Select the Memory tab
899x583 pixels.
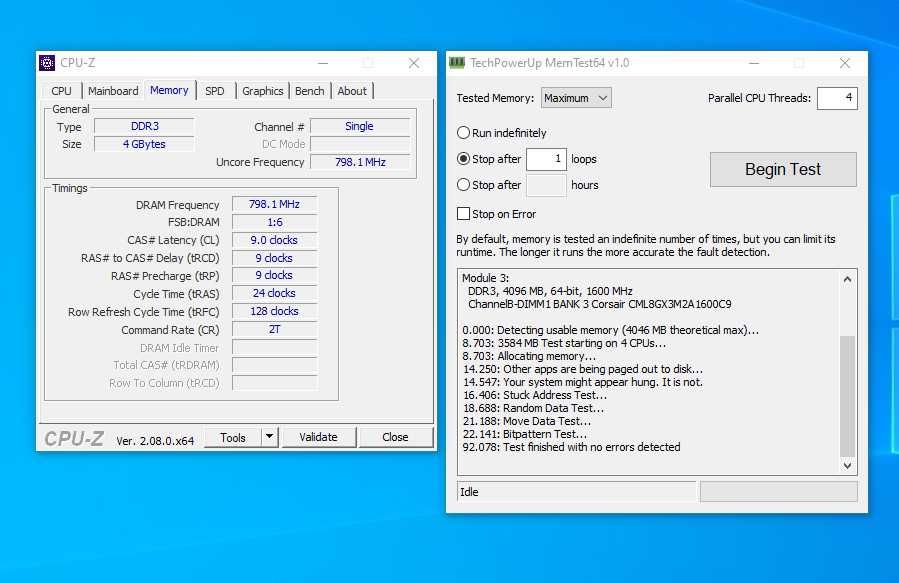(x=169, y=90)
